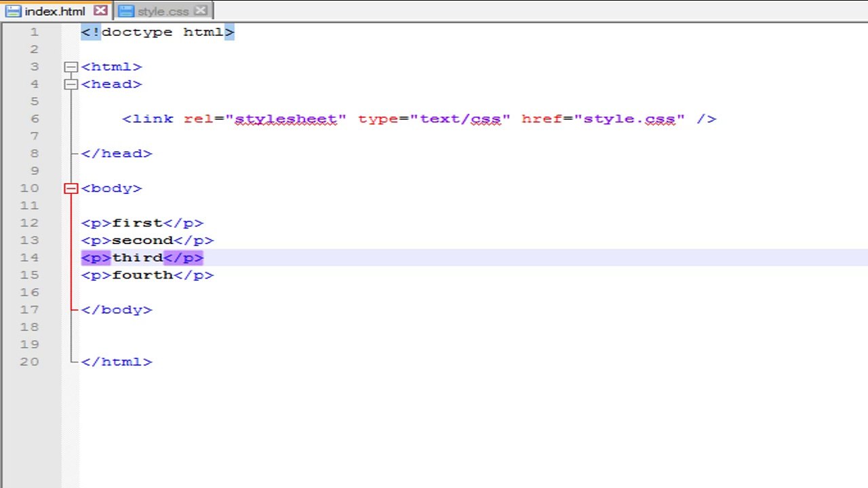Click the highlighted closing </p> on line 14
The height and width of the screenshot is (488, 868).
coord(183,258)
